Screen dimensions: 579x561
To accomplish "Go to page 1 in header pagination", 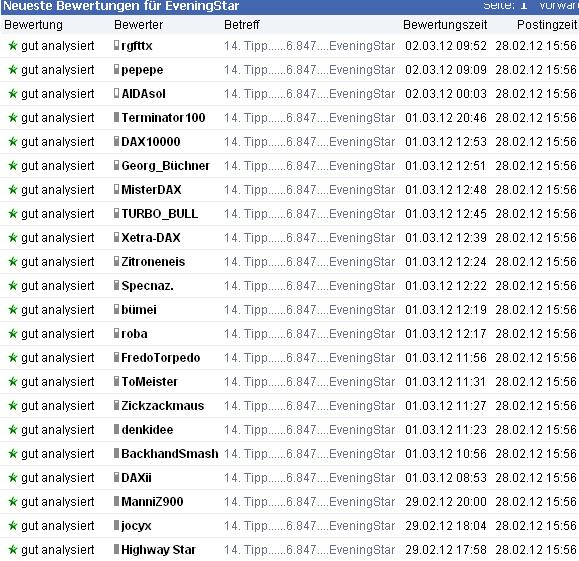I will (524, 6).
